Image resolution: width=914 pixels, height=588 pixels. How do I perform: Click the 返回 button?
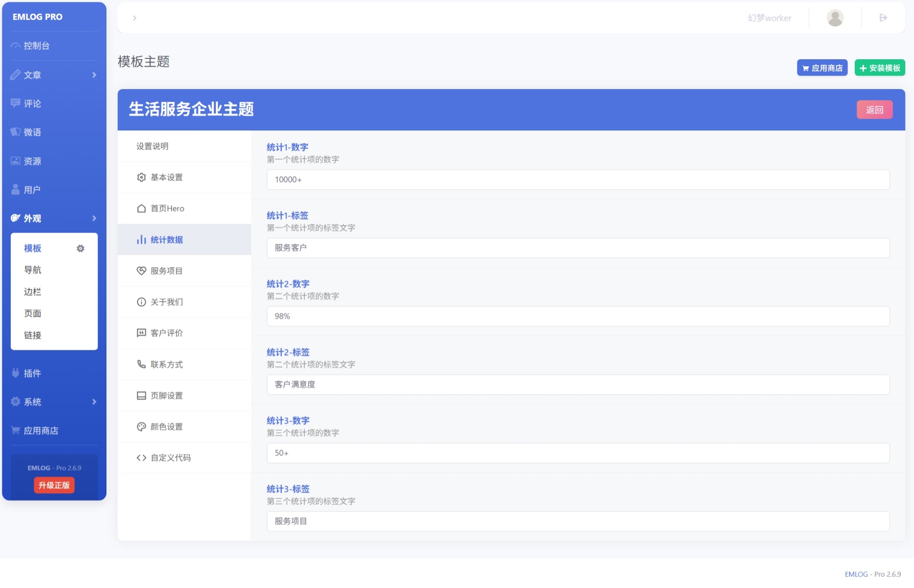(x=874, y=109)
